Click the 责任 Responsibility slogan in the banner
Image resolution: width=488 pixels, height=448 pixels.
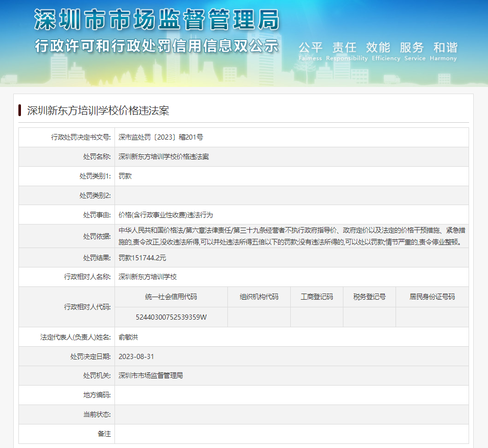pos(346,52)
